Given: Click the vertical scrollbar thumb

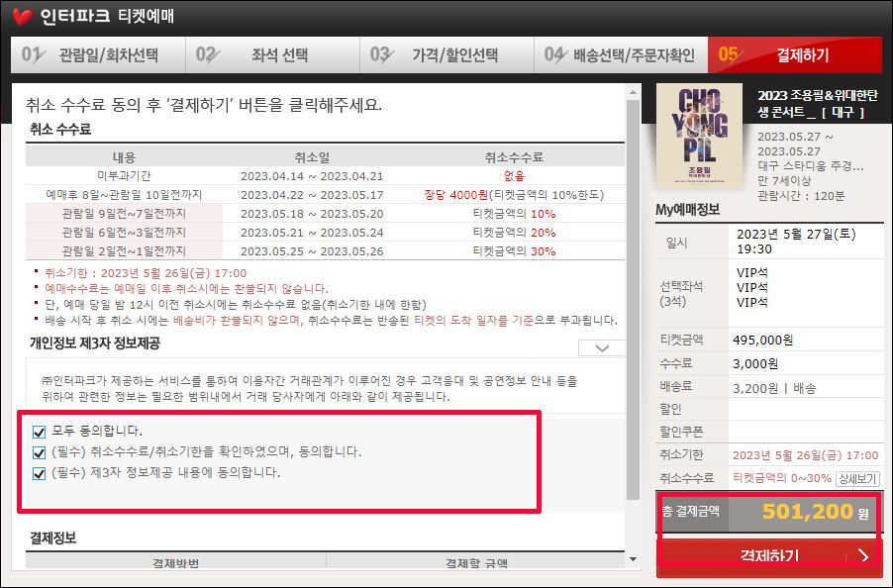Looking at the screenshot, I should [633, 300].
